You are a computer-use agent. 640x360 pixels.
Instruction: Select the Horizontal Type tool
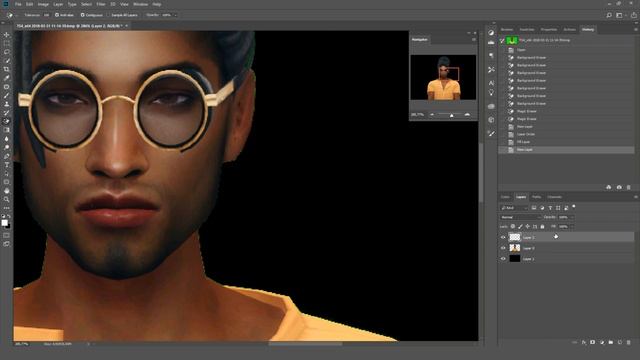coord(7,164)
